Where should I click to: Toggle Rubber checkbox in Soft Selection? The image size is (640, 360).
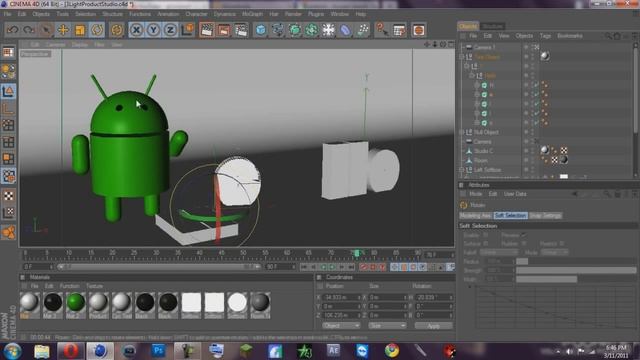pyautogui.click(x=523, y=244)
